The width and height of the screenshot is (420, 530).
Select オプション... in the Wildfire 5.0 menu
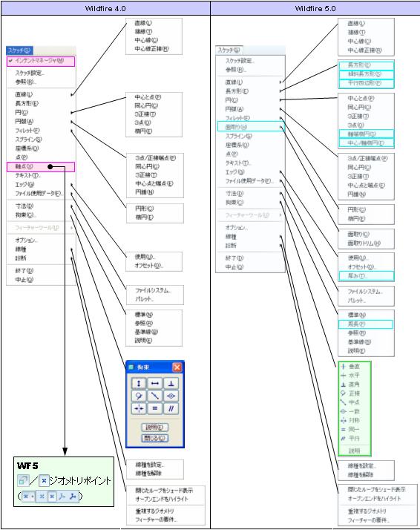(x=250, y=227)
